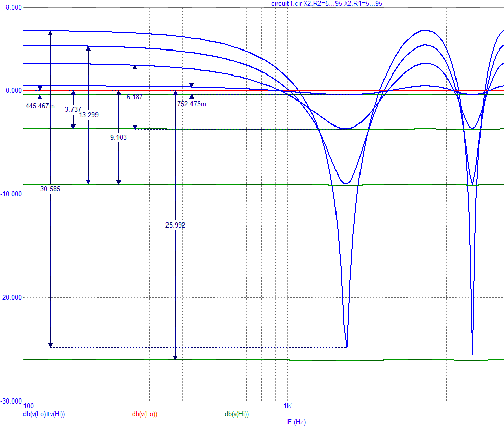Click the 752.475m measurement label
The image size is (504, 427).
pos(192,104)
